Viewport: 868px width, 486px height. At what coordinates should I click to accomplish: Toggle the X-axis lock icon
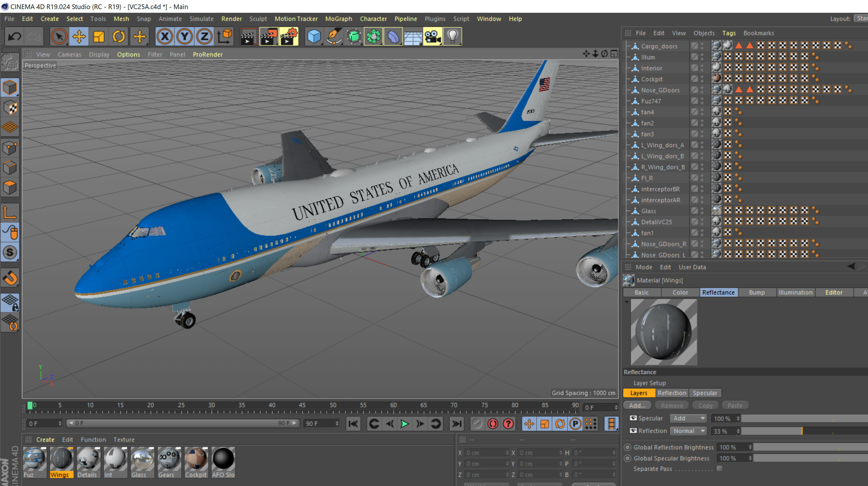(x=164, y=36)
